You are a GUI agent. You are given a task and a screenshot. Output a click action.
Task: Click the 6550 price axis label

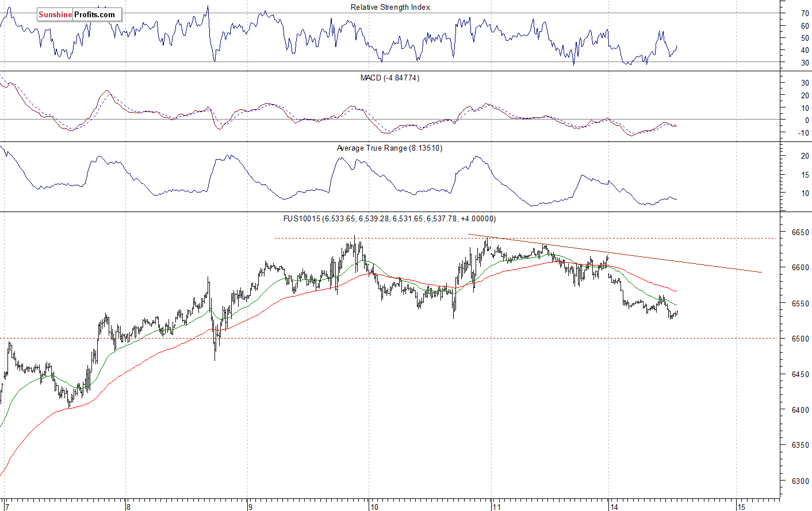pyautogui.click(x=800, y=303)
